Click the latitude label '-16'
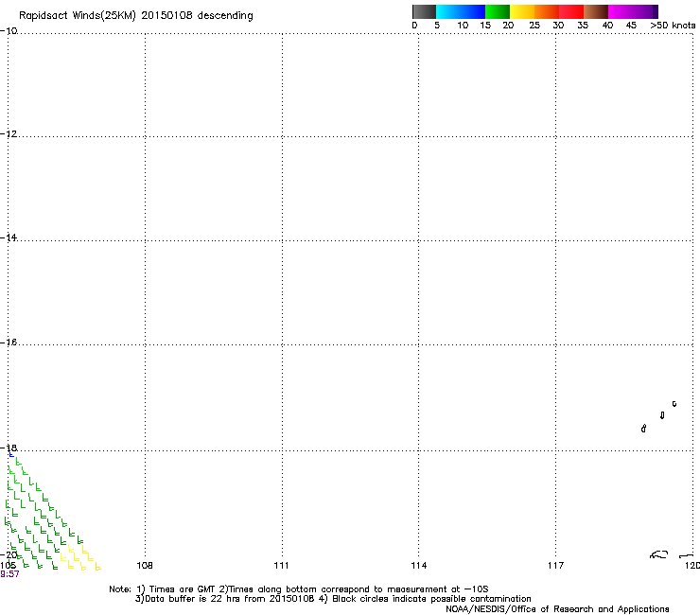 click(9, 343)
